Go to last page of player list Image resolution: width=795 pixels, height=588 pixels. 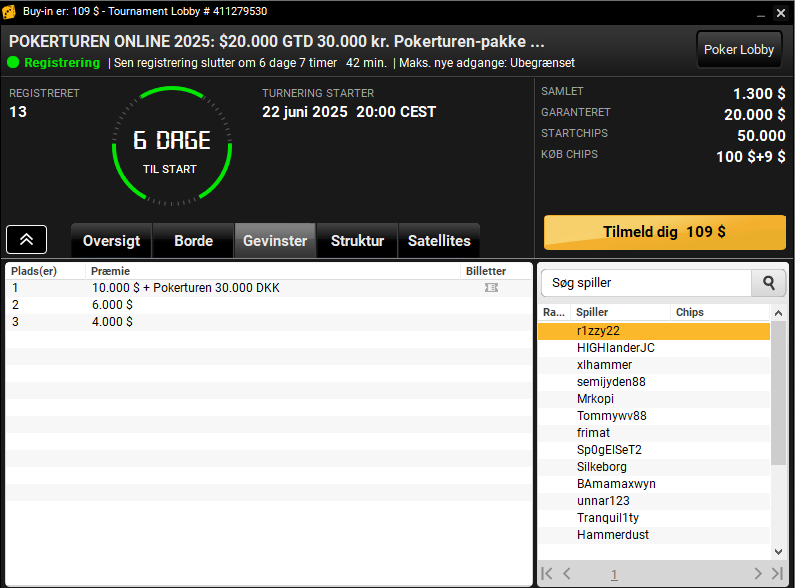[777, 574]
